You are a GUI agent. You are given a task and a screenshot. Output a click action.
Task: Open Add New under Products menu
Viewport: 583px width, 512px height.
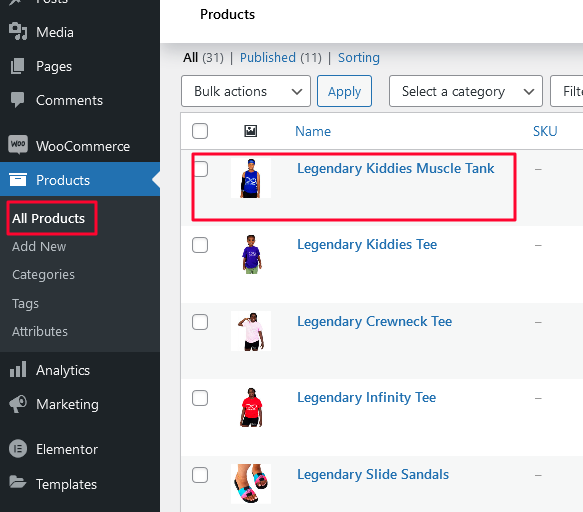click(x=39, y=247)
